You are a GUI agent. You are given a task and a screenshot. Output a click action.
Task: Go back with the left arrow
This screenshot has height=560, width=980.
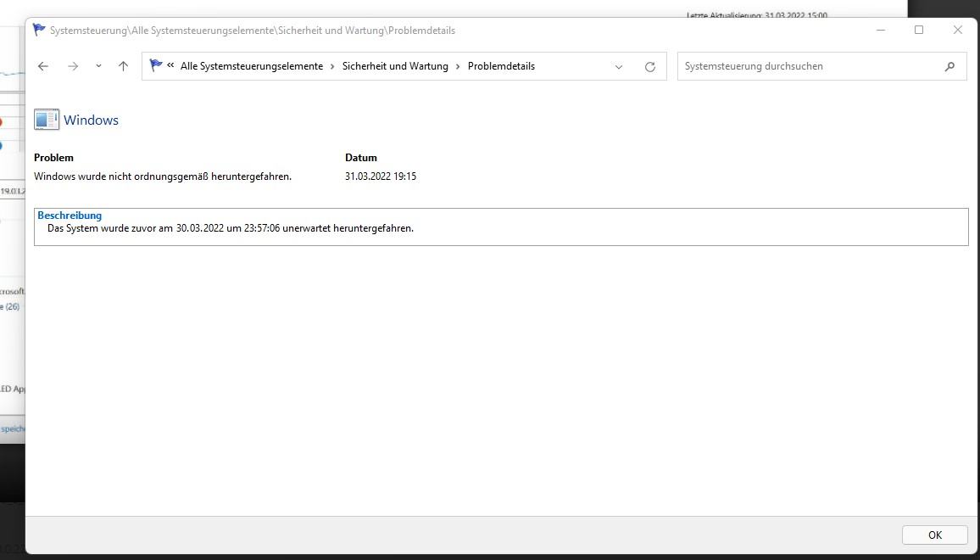pos(43,66)
